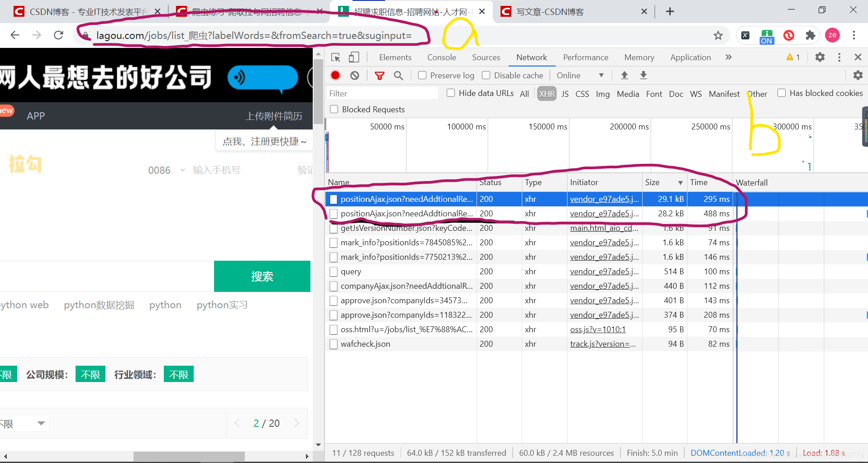868x463 pixels.
Task: Open the Online throttling dropdown
Action: click(580, 76)
